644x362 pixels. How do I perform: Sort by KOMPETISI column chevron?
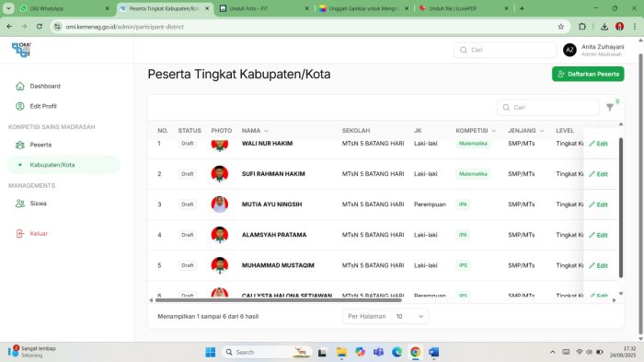point(494,131)
